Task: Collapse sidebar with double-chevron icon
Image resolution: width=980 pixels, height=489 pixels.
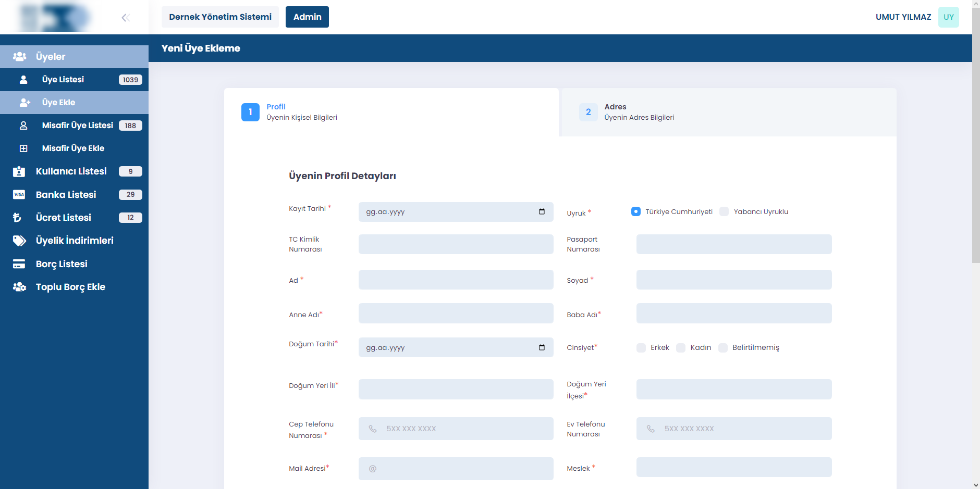Action: coord(125,18)
